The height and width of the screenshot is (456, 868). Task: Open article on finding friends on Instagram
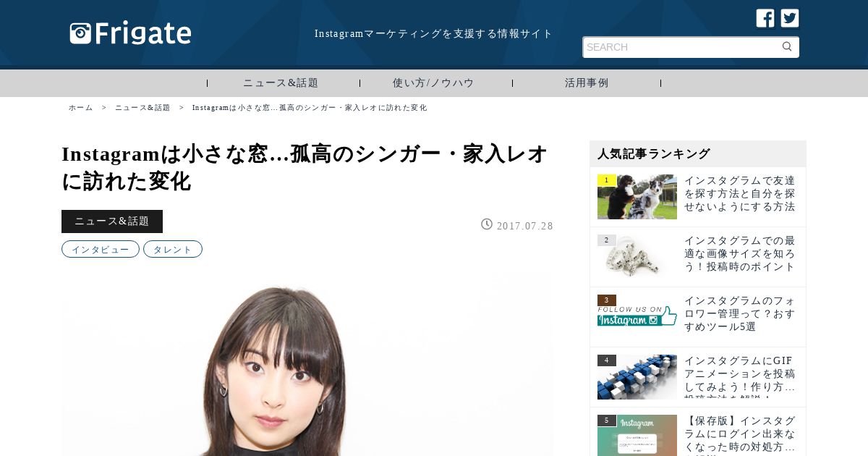740,194
